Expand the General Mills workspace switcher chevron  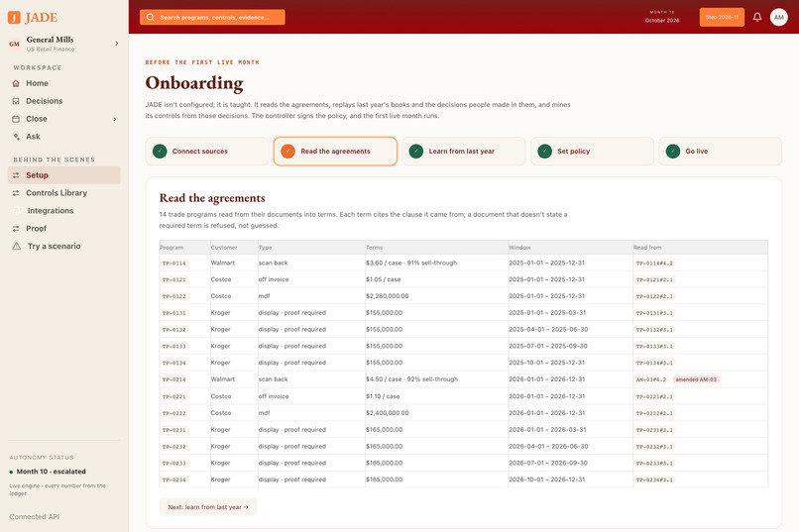click(x=117, y=44)
